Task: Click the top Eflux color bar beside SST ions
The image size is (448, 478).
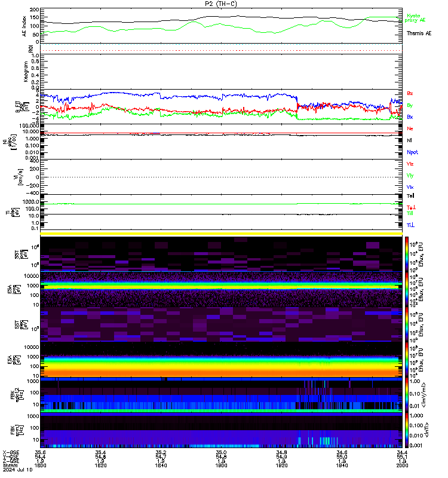Action: (407, 254)
